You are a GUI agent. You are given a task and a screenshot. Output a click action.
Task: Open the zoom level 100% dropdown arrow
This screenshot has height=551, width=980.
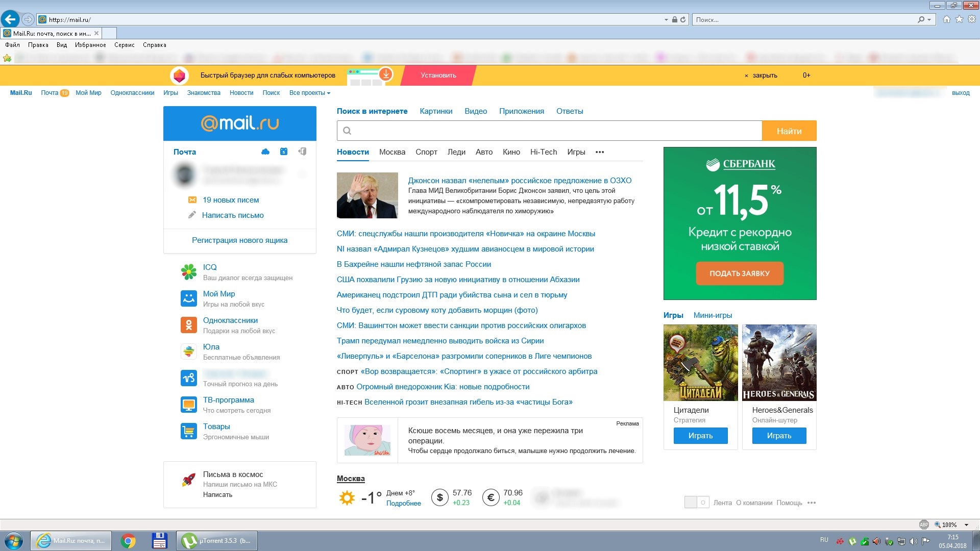966,525
